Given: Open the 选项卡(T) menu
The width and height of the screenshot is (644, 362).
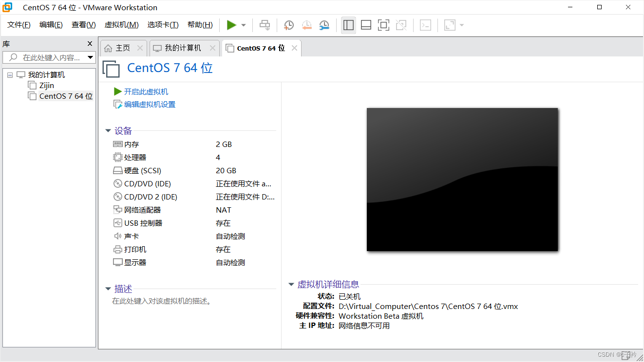Looking at the screenshot, I should point(163,25).
